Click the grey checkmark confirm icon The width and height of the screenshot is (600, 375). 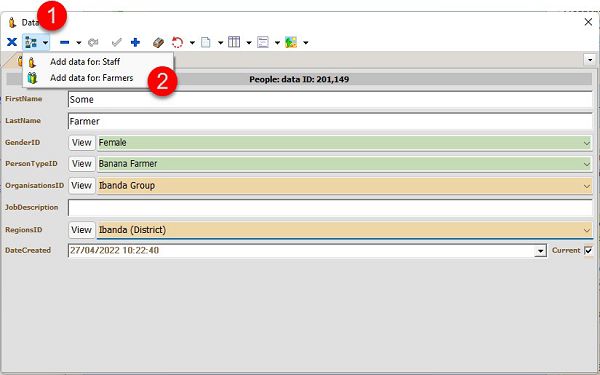pyautogui.click(x=116, y=42)
